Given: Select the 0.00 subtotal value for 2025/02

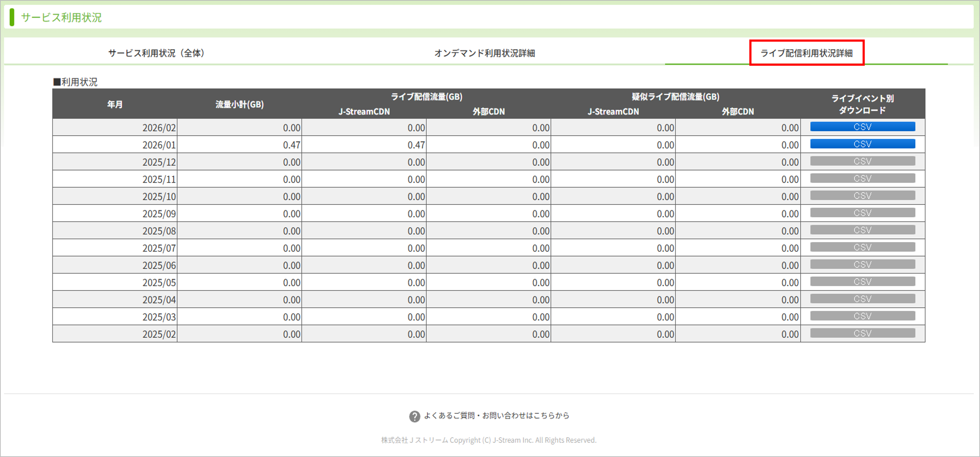Looking at the screenshot, I should click(291, 334).
